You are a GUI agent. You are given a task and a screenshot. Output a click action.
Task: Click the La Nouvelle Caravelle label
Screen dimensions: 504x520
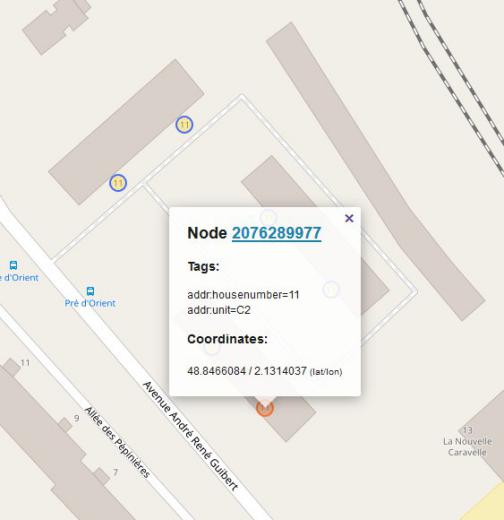pyautogui.click(x=467, y=447)
